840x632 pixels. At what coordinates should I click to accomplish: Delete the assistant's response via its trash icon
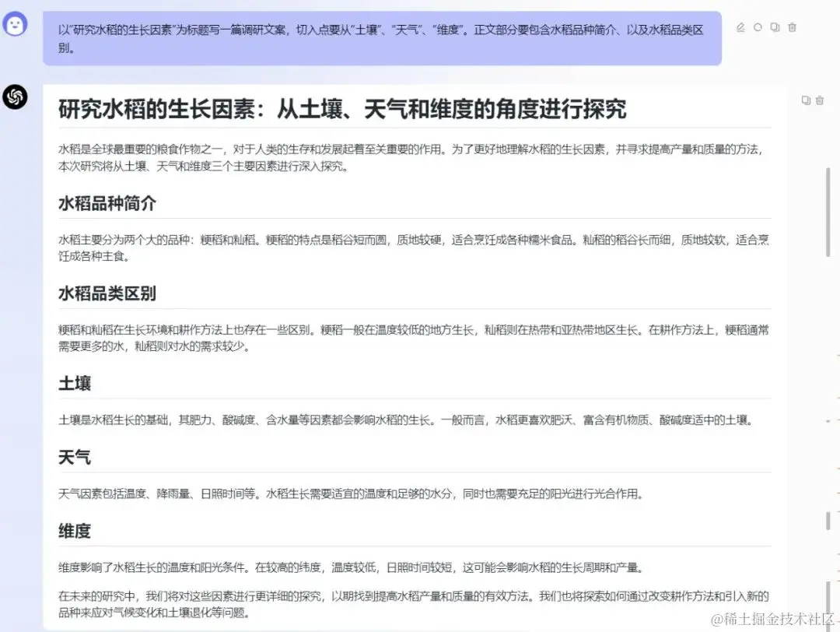(821, 100)
